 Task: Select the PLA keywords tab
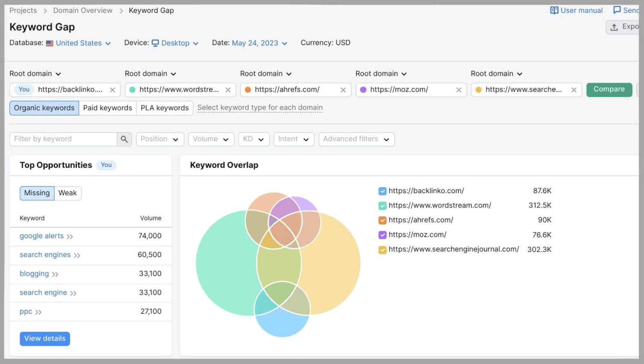164,108
